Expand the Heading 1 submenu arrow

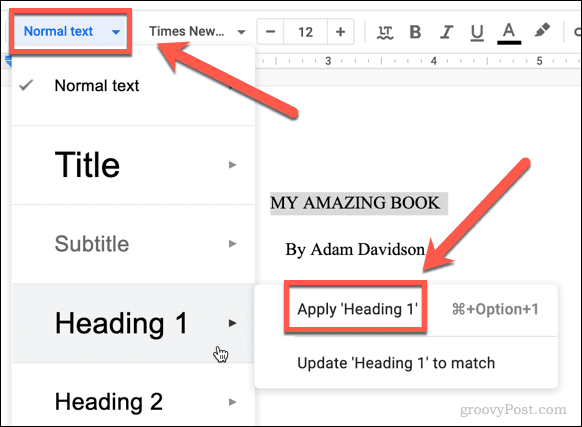232,323
